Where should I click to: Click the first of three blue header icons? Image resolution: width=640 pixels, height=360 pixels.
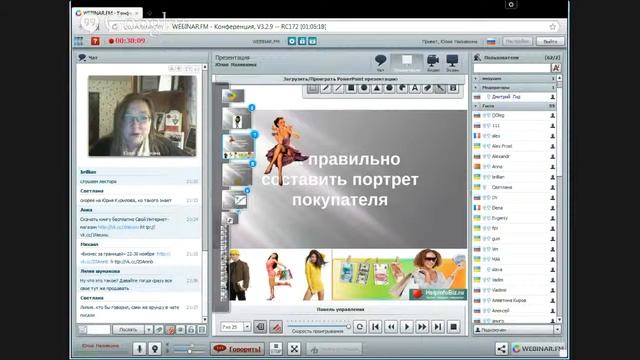coord(292,41)
